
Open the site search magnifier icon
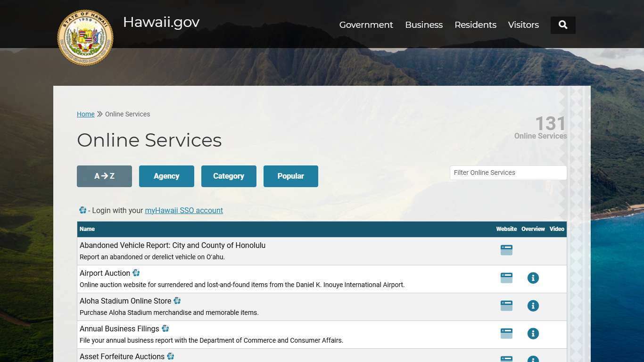[x=562, y=25]
